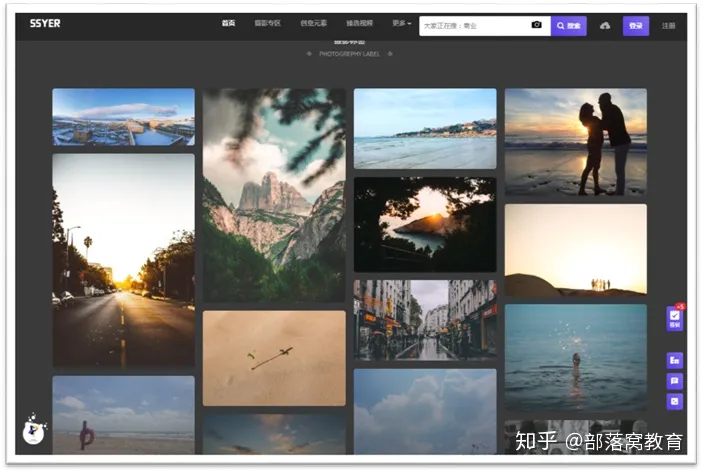Open the chat feedback icon on right sidebar

[675, 381]
